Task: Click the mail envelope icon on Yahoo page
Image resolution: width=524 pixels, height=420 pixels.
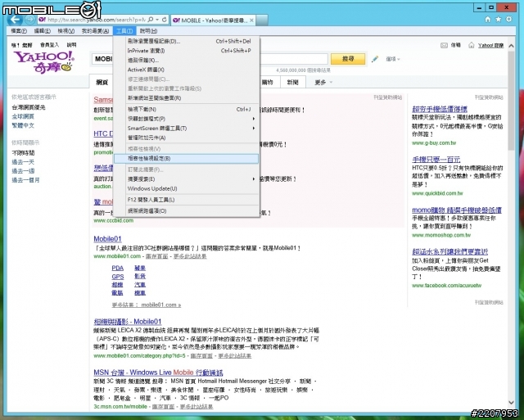Action: [x=444, y=45]
